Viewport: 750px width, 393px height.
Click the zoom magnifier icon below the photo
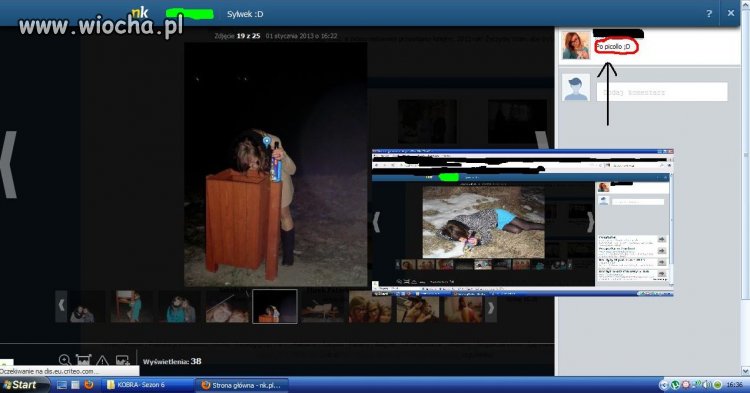coord(65,360)
